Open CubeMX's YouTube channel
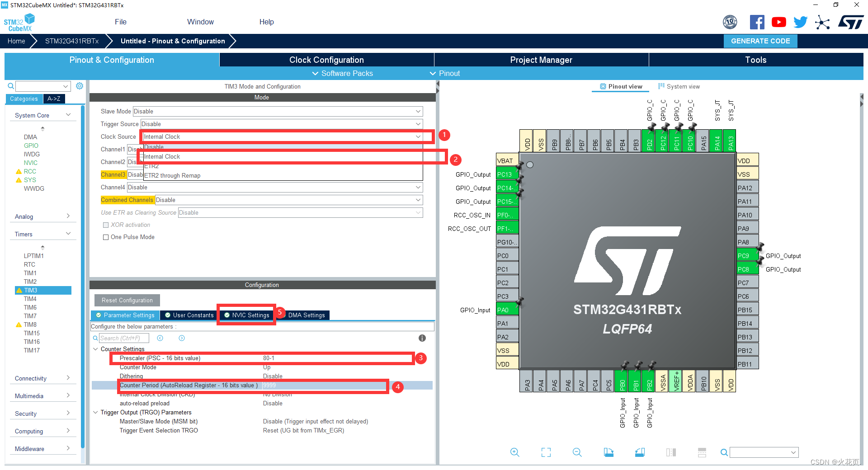The height and width of the screenshot is (470, 868). point(778,22)
